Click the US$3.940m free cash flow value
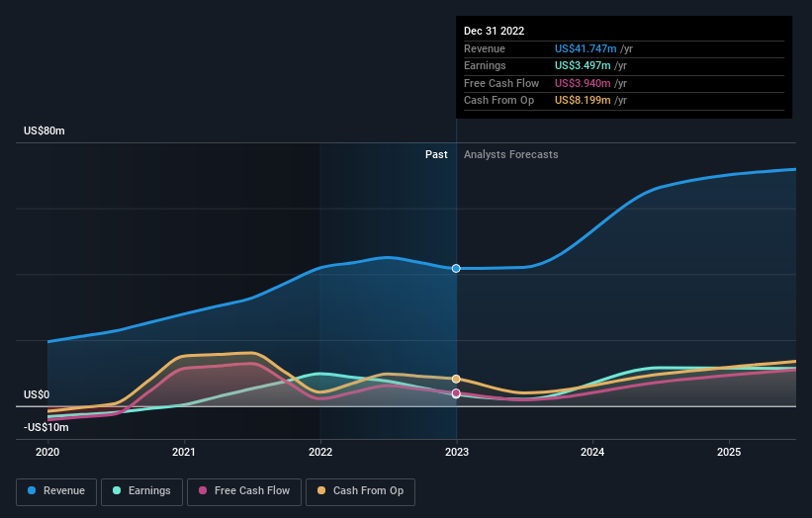812x518 pixels. pos(583,83)
